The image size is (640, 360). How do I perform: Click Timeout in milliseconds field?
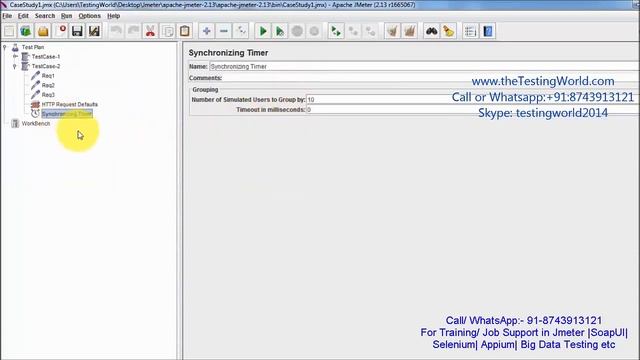tap(473, 109)
